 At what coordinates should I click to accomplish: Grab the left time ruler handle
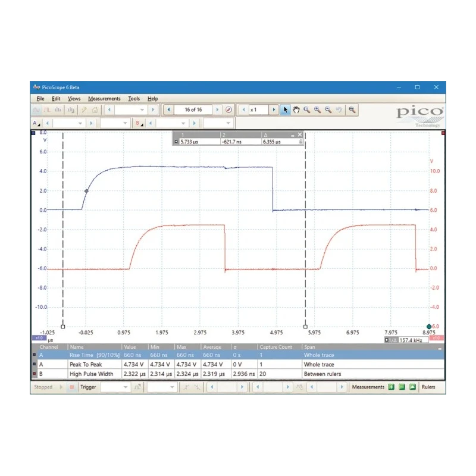(x=63, y=327)
